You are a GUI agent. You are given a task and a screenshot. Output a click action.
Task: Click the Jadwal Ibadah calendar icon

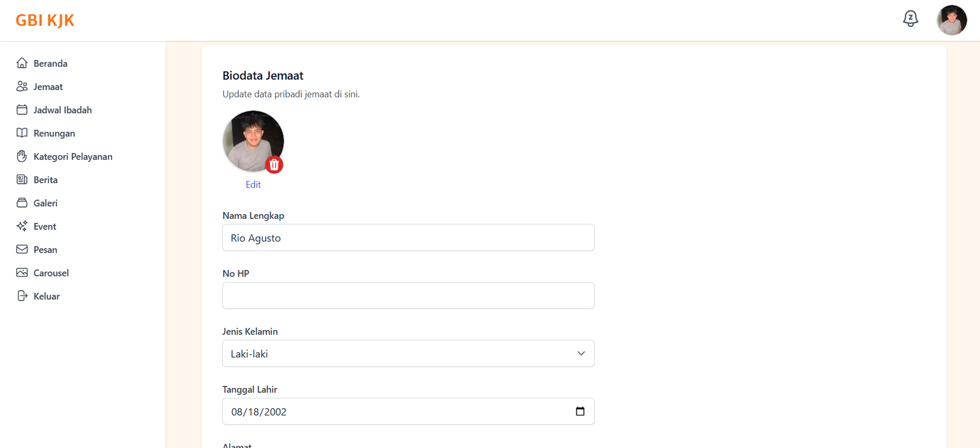[x=22, y=110]
